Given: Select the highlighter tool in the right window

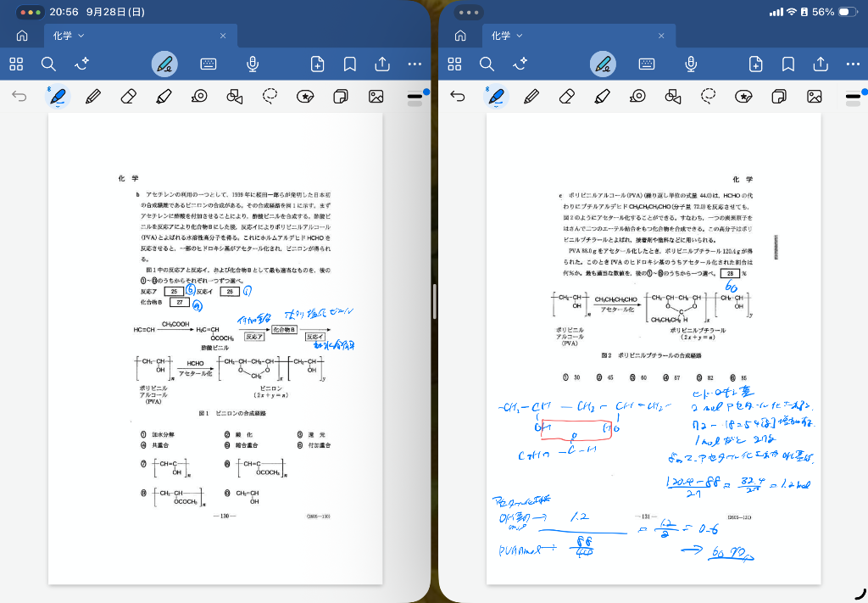Looking at the screenshot, I should pos(603,97).
